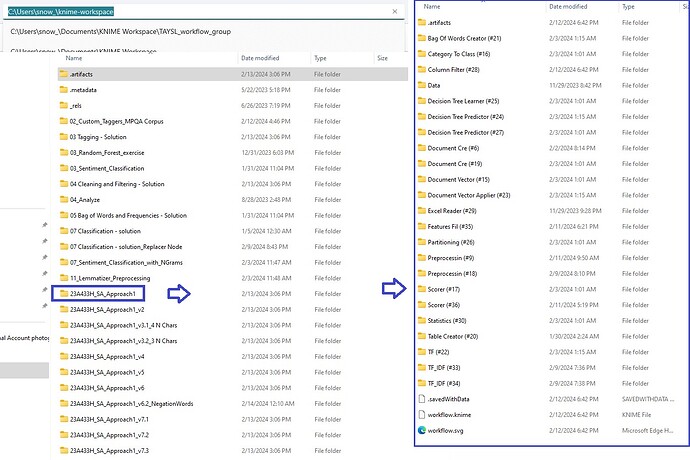Select TF_IDF (#33) folder name
This screenshot has height=460, width=690.
(x=444, y=368)
